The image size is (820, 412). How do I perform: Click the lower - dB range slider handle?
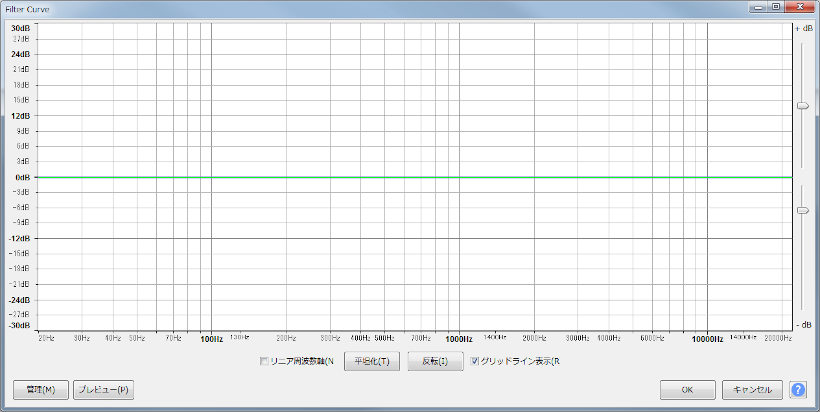click(x=802, y=210)
